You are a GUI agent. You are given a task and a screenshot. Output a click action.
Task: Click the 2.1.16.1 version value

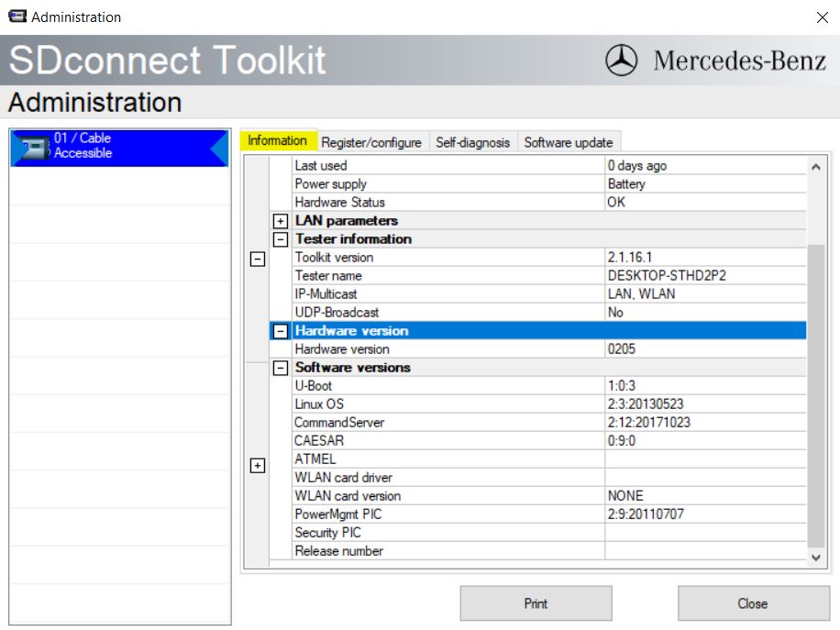(x=629, y=257)
